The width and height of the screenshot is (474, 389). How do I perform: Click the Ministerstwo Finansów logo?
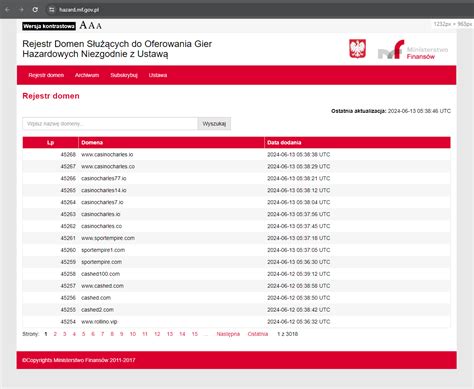[413, 50]
